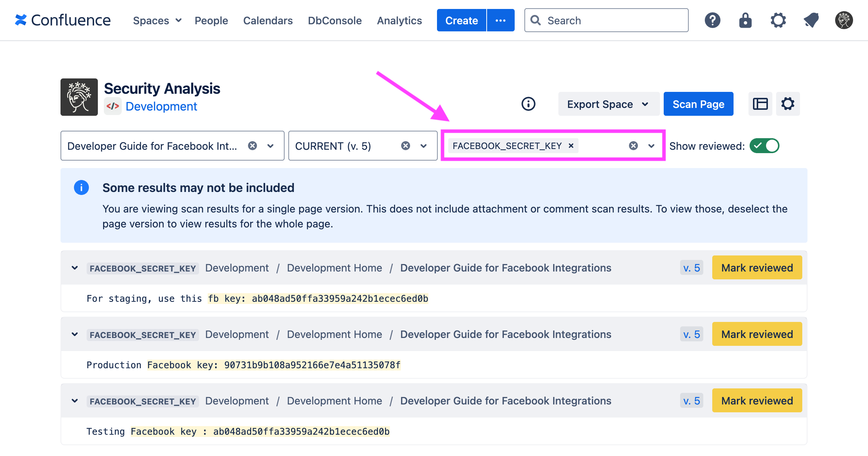The height and width of the screenshot is (456, 868).
Task: Click the info icon near Export Space
Action: point(528,104)
